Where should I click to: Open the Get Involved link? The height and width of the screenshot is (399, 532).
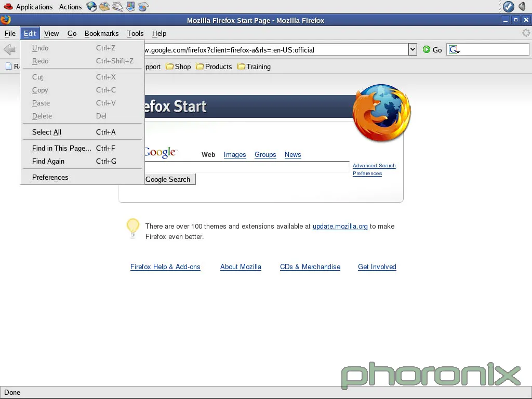377,267
